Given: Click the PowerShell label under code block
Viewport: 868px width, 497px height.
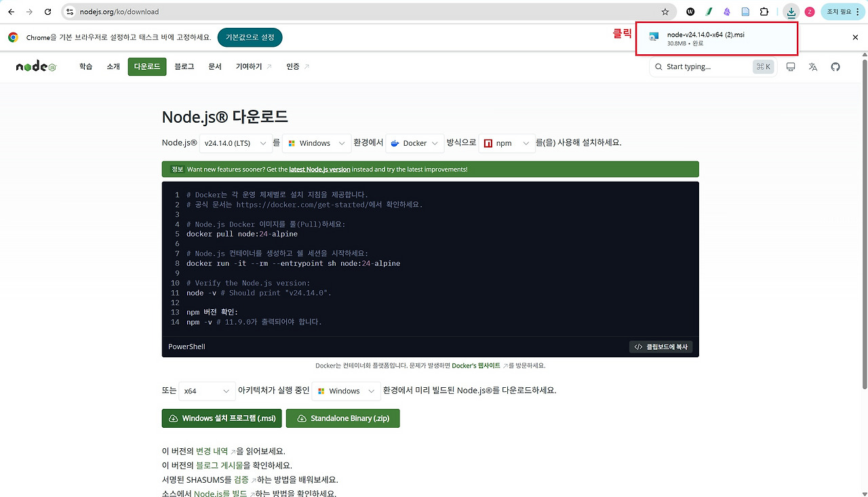Looking at the screenshot, I should [x=186, y=346].
